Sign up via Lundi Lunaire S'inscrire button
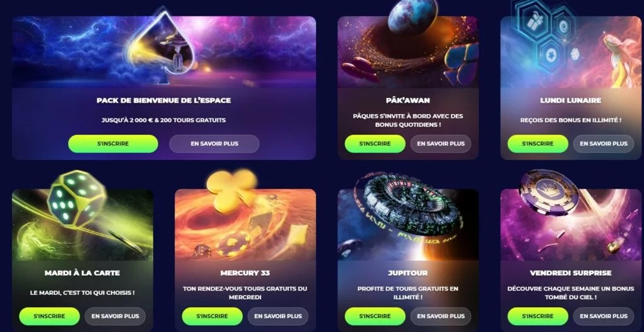644x332 pixels. pyautogui.click(x=537, y=144)
